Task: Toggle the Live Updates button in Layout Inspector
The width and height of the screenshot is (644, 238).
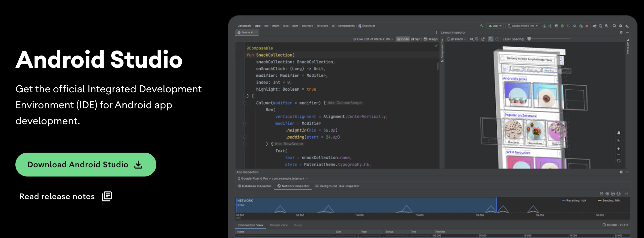Action: pyautogui.click(x=491, y=39)
